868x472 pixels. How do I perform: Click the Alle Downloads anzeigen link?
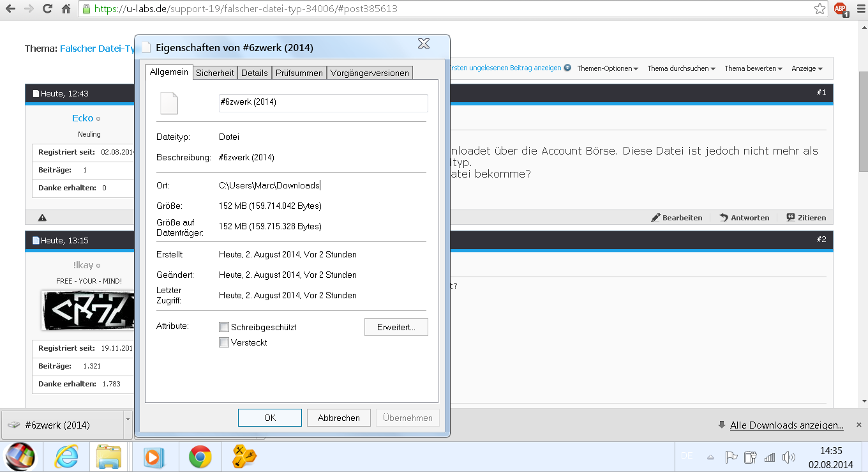click(786, 425)
